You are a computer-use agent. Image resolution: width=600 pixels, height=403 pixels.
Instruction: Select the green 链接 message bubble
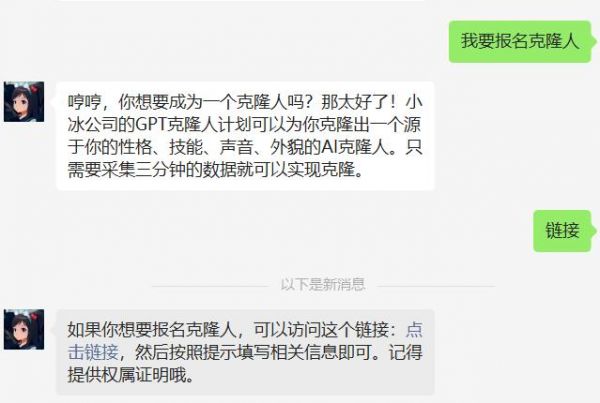coord(562,231)
